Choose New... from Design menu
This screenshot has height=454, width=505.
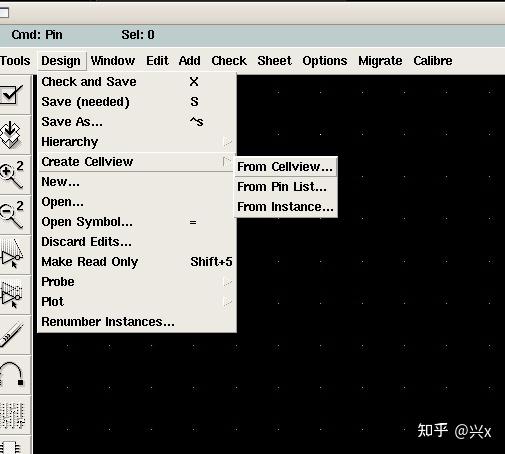pos(137,182)
